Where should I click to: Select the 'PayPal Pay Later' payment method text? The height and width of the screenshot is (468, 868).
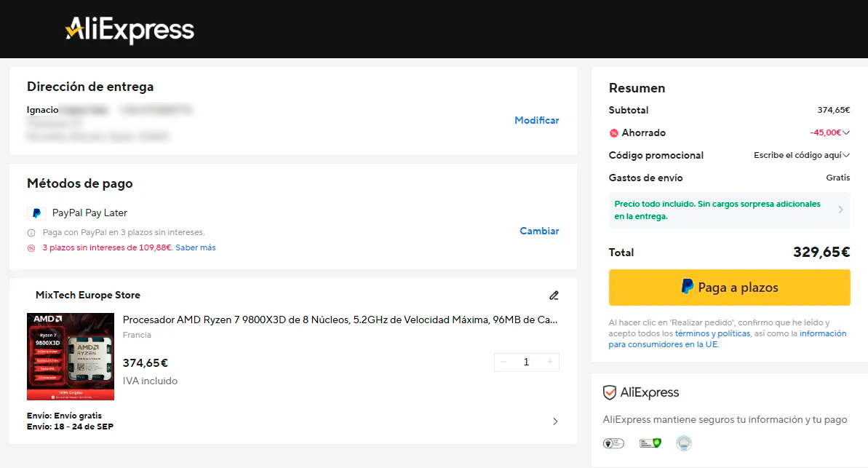89,213
